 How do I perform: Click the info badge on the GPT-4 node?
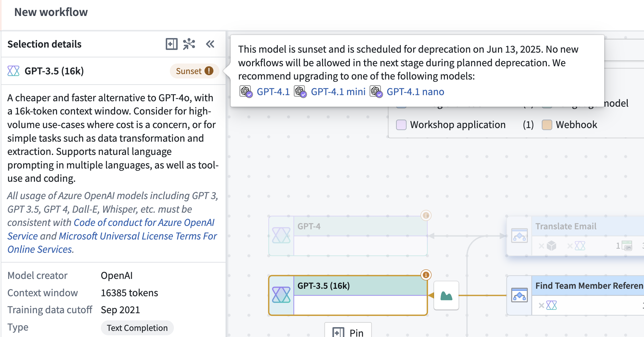click(x=426, y=215)
